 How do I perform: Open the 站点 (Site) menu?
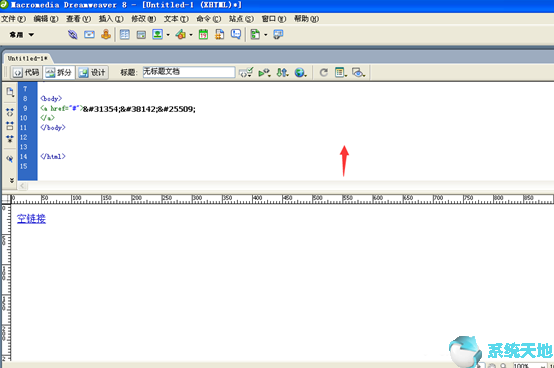(241, 19)
